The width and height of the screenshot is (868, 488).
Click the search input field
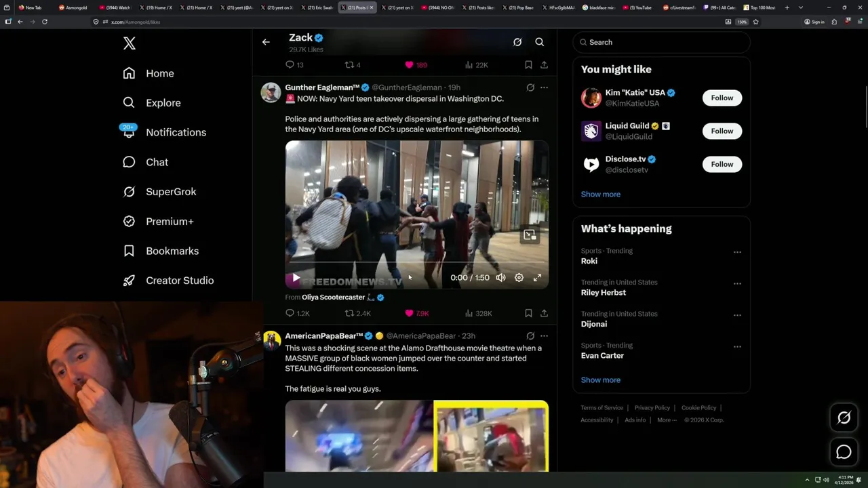click(662, 42)
